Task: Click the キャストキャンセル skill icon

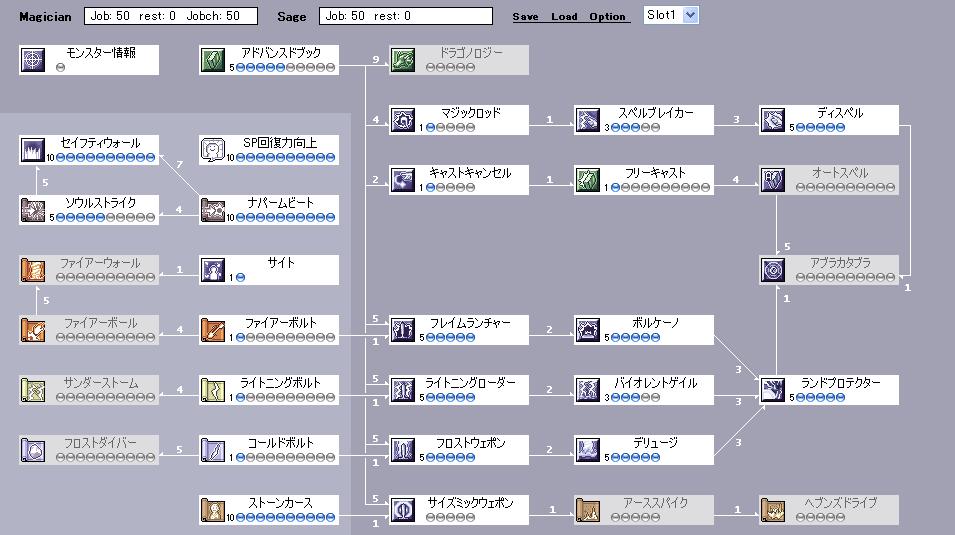Action: pyautogui.click(x=403, y=180)
